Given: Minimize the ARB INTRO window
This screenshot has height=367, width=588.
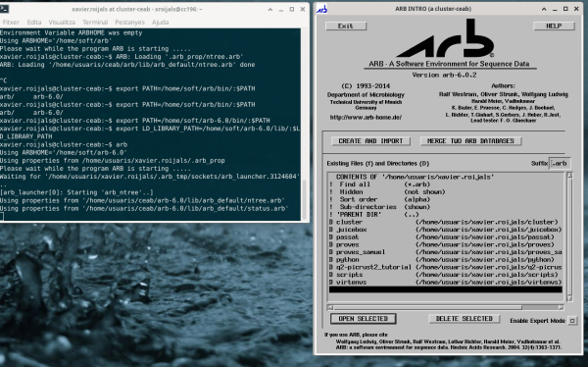Looking at the screenshot, I should coord(555,9).
